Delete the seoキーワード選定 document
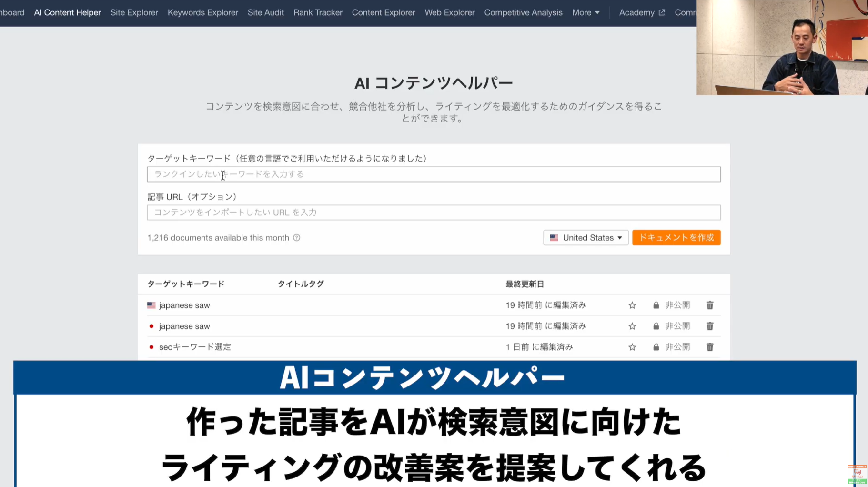868x487 pixels. (710, 347)
